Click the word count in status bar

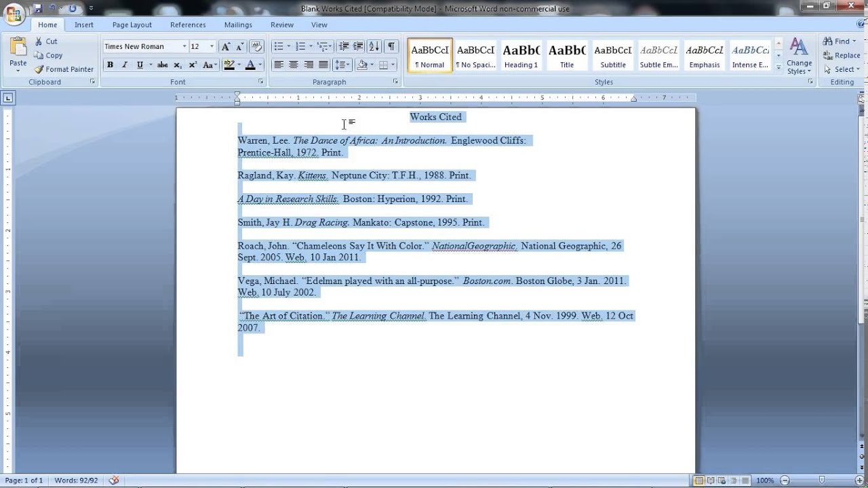[76, 481]
